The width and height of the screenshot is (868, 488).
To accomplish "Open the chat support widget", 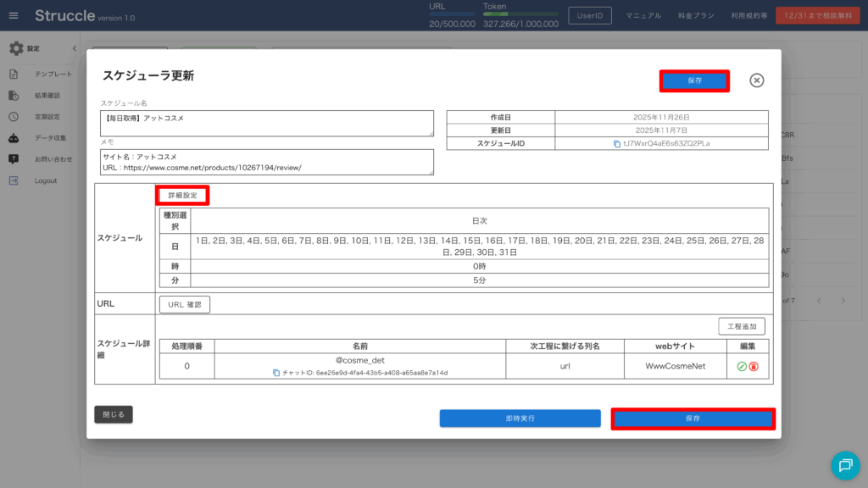I will pos(844,464).
